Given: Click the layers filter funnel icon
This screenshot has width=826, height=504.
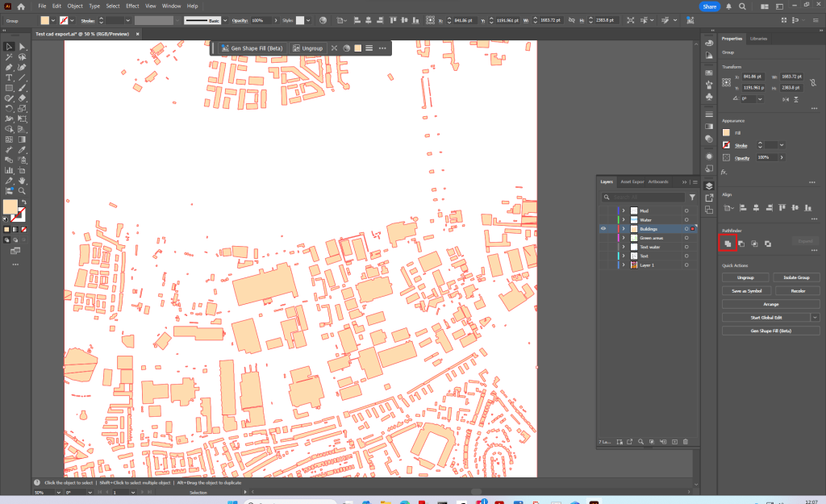Looking at the screenshot, I should (692, 197).
